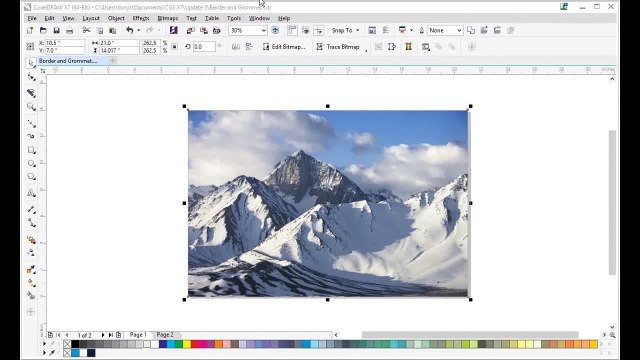640x360 pixels.
Task: Click the vertical scrollbar thumb
Action: [x=612, y=202]
